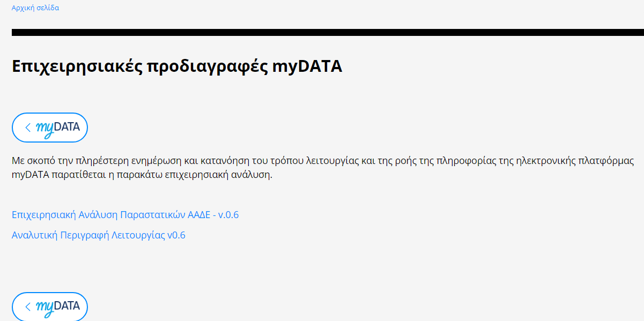Screen dimensions: 644x321
Task: Click the back chevron in the lower myDATA button
Action: [28, 307]
